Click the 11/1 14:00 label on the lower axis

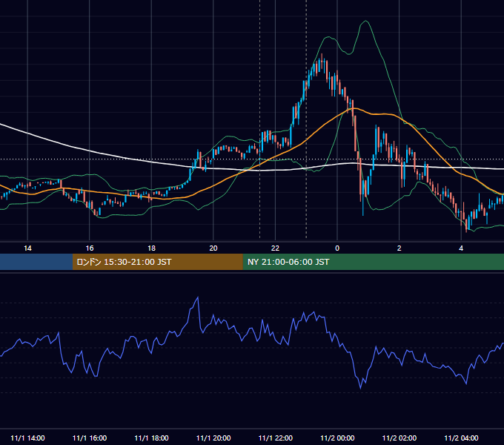coord(27,438)
